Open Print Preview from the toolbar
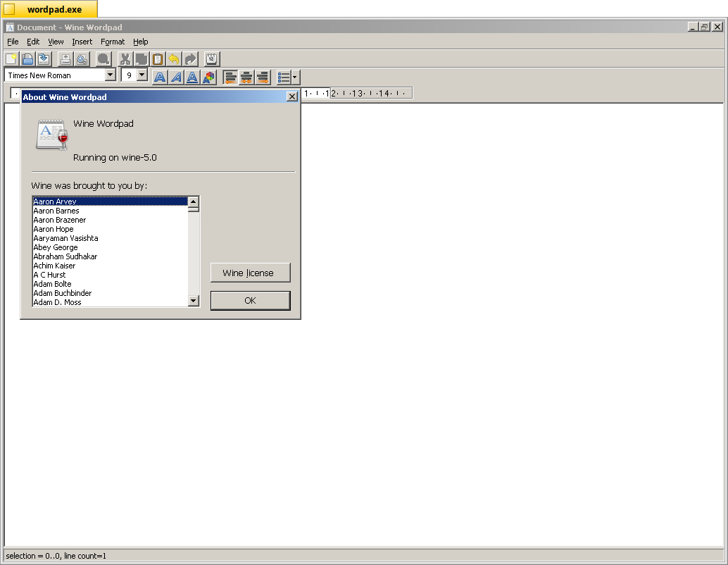 (x=82, y=59)
